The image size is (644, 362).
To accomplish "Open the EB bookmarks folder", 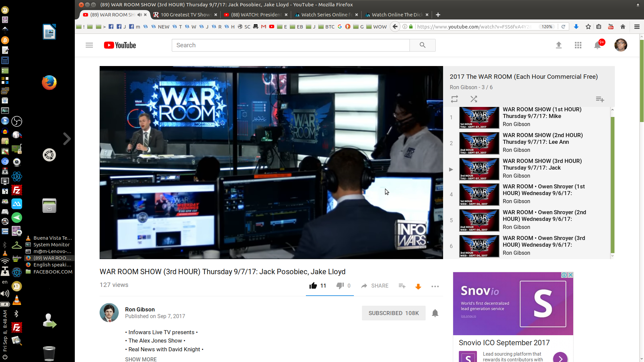I will coord(296,26).
